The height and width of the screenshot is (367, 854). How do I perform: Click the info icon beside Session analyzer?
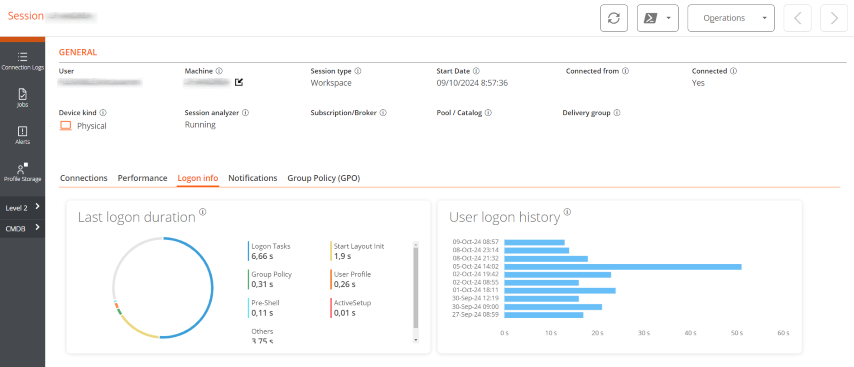point(246,113)
